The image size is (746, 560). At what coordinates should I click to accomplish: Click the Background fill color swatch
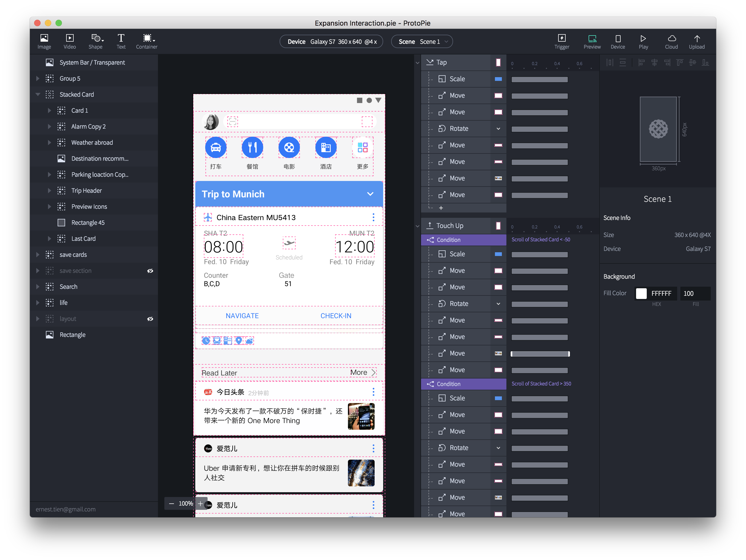tap(641, 293)
